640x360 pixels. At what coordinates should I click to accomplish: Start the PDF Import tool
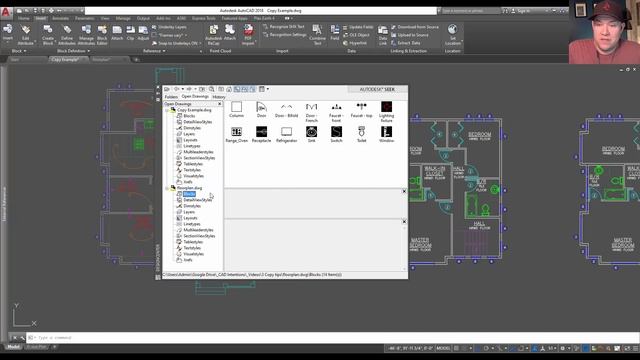(248, 34)
